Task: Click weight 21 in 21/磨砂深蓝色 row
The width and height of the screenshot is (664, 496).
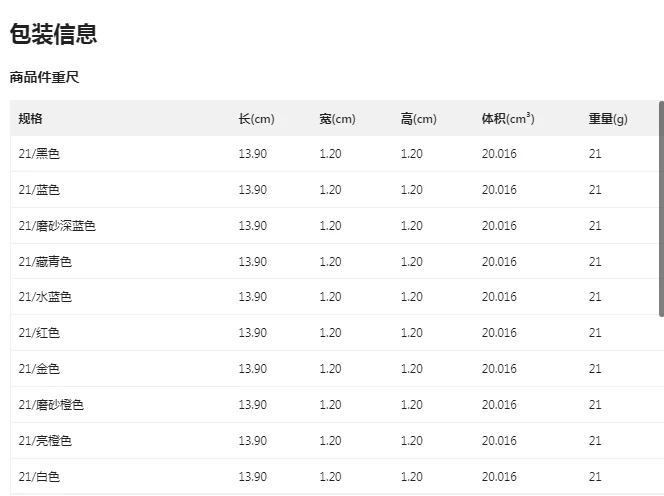Action: [595, 226]
